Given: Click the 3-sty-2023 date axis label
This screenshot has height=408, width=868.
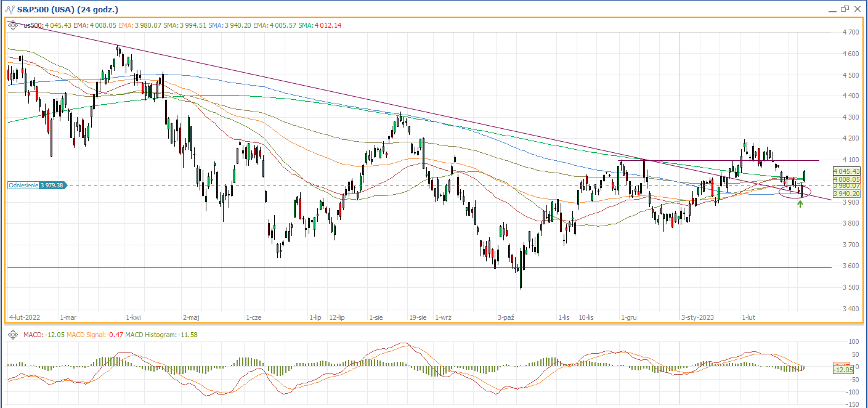Looking at the screenshot, I should click(x=697, y=318).
